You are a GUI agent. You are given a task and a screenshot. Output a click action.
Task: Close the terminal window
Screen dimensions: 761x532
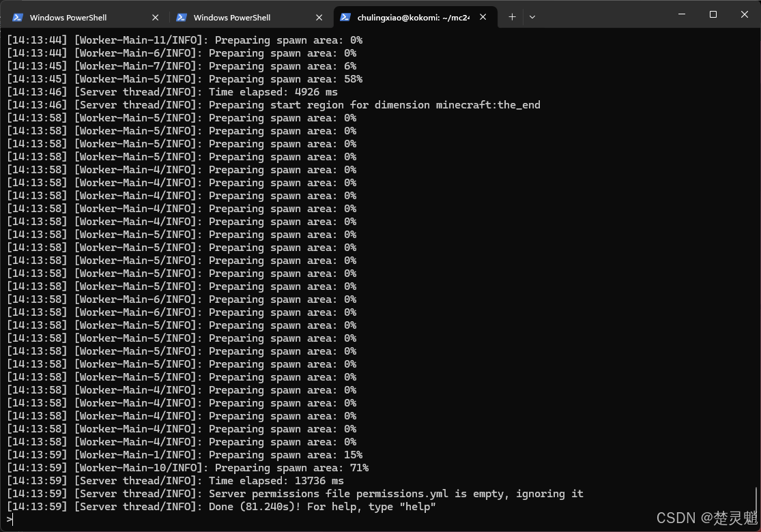pos(745,14)
